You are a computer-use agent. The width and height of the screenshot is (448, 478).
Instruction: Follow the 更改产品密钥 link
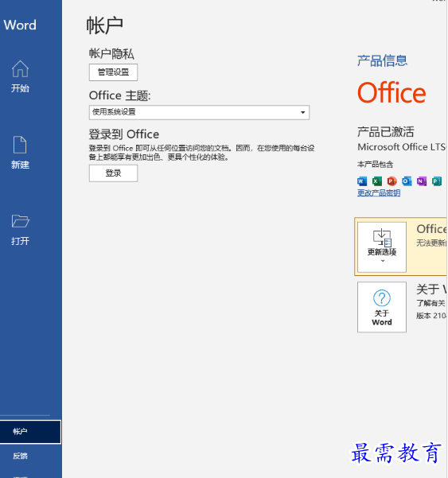pos(379,192)
